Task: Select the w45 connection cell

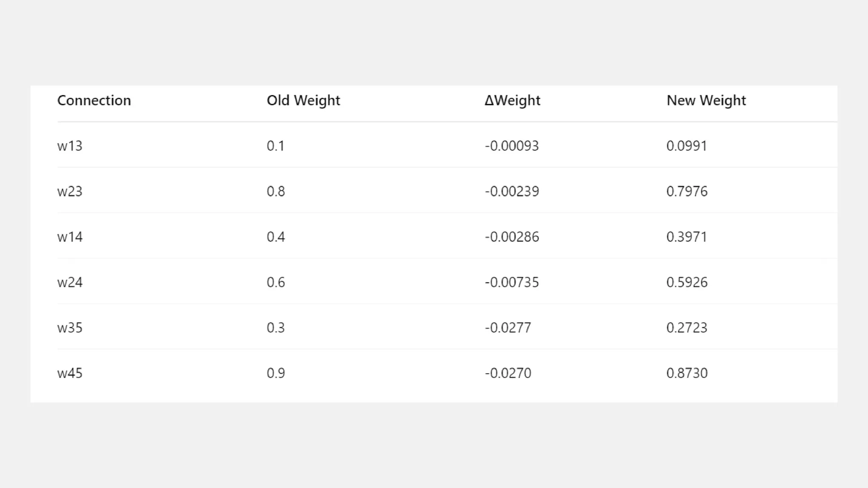Action: click(70, 373)
